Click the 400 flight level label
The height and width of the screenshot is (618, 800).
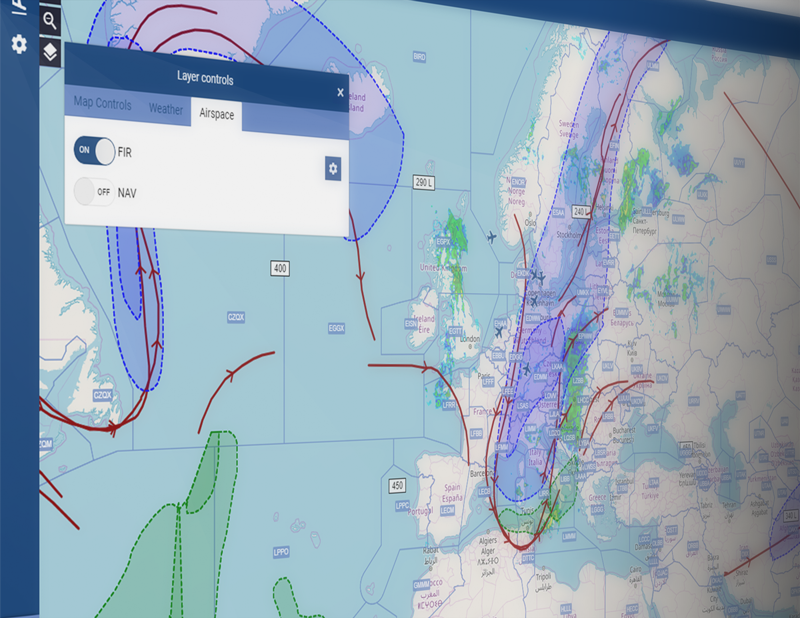[280, 268]
